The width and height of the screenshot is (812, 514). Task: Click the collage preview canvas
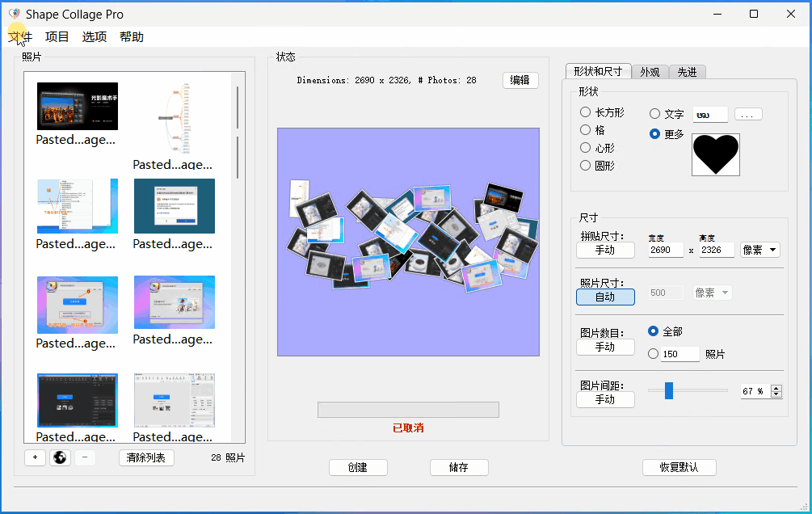pyautogui.click(x=408, y=242)
